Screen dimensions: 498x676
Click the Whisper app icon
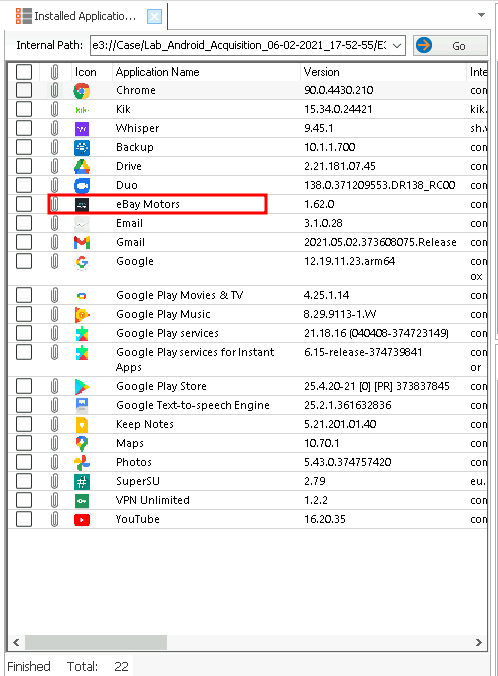[82, 129]
